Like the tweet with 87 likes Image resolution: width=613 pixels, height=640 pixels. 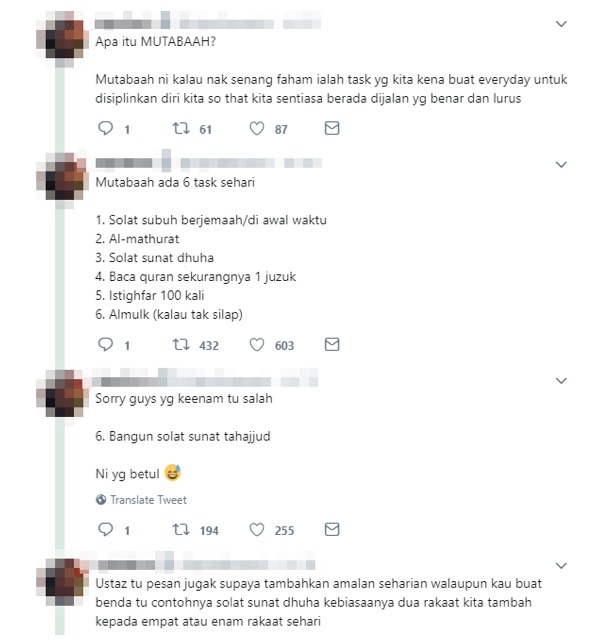(257, 129)
